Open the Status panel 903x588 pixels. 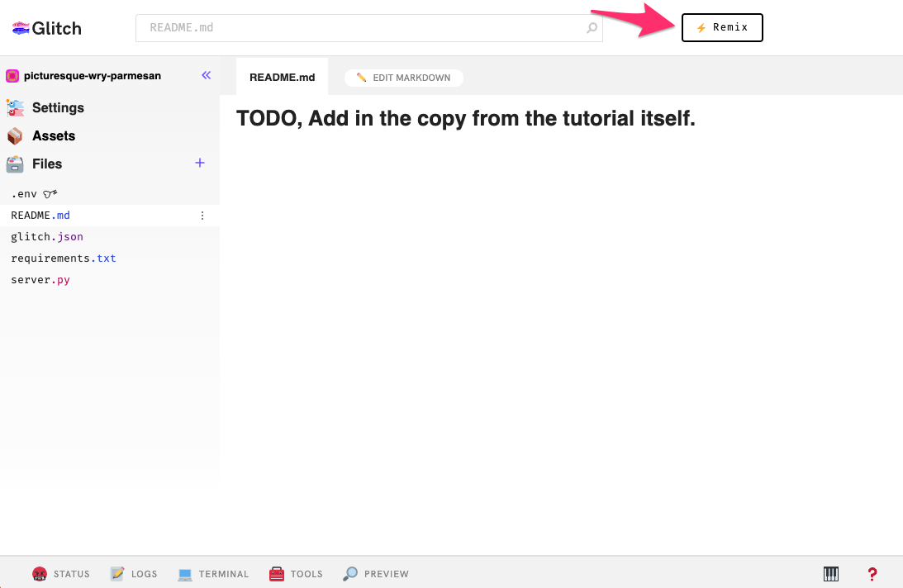[x=60, y=573]
